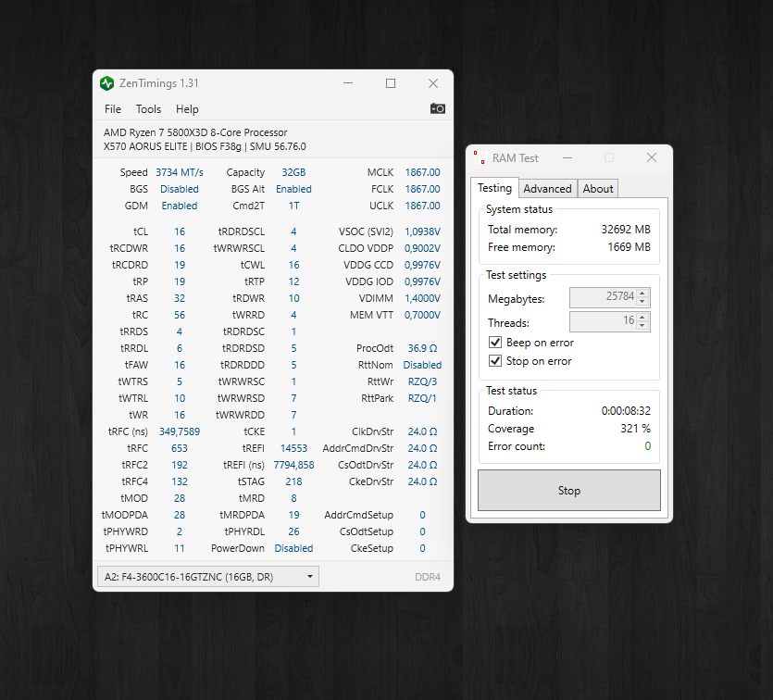773x700 pixels.
Task: Toggle the Stop on error checkbox
Action: pyautogui.click(x=495, y=361)
